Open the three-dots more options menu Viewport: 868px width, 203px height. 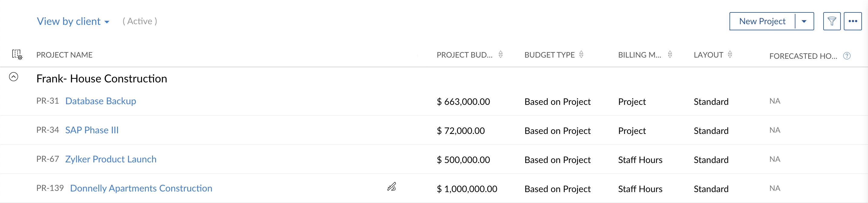pyautogui.click(x=853, y=21)
